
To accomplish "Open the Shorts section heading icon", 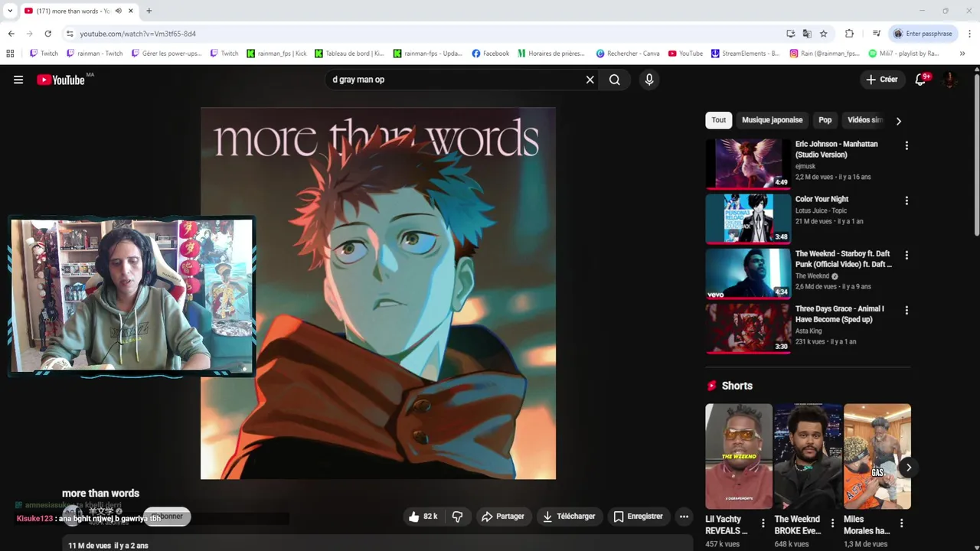I will point(712,386).
